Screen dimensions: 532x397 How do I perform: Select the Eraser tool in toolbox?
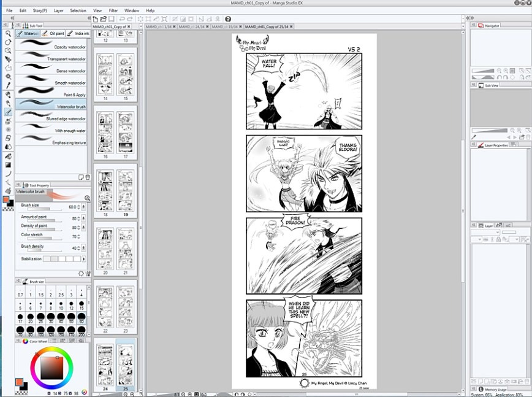[8, 138]
